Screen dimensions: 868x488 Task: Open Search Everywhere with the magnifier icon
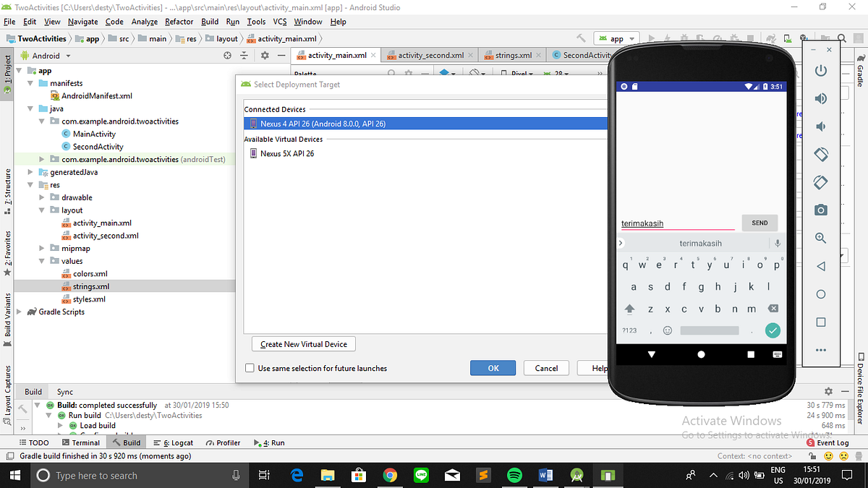[841, 38]
